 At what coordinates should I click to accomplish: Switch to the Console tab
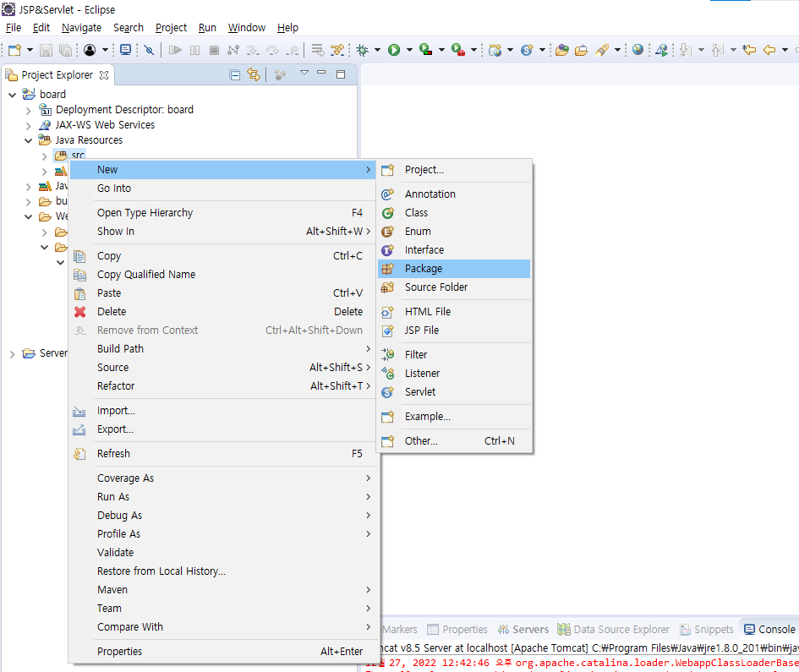[x=770, y=629]
